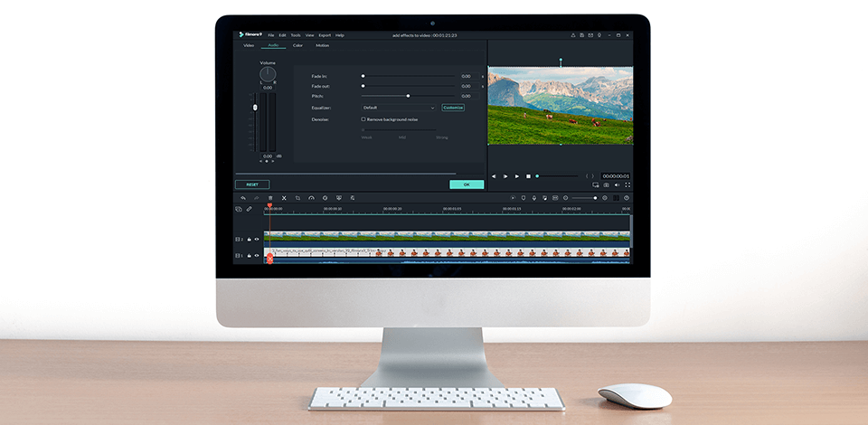Click the Fade in slider handle

(363, 76)
